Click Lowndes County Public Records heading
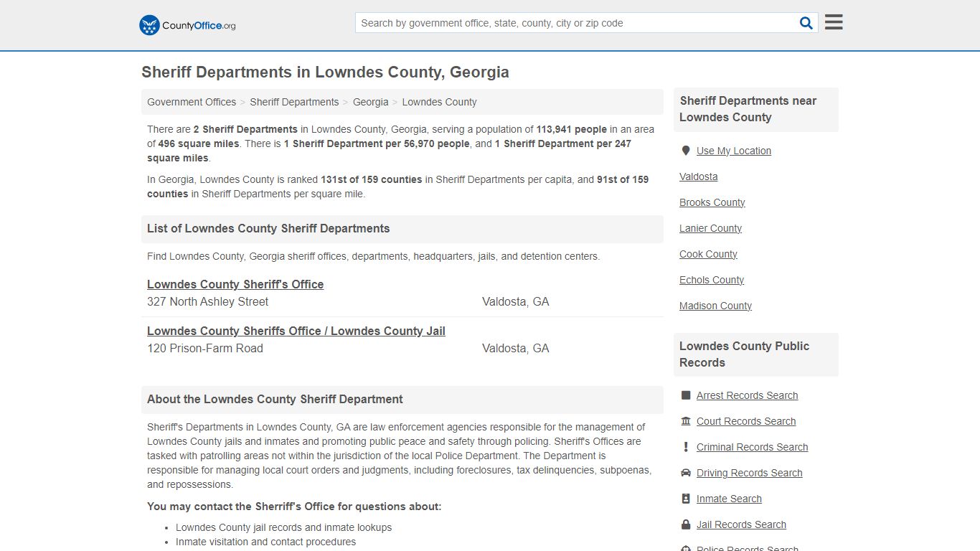The height and width of the screenshot is (551, 980). point(745,354)
